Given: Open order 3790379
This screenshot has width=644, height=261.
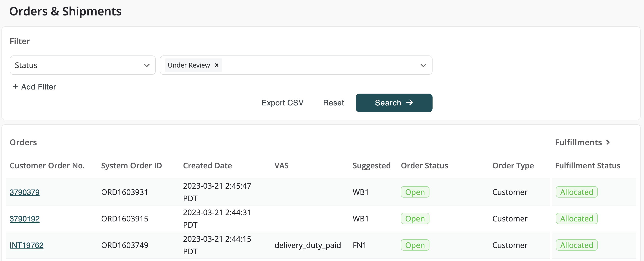Looking at the screenshot, I should [x=25, y=192].
